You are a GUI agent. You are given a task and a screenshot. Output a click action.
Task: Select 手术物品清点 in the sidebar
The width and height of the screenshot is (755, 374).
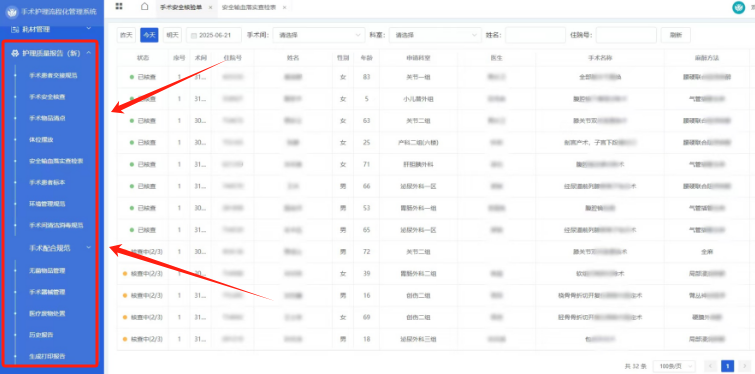[x=47, y=118]
